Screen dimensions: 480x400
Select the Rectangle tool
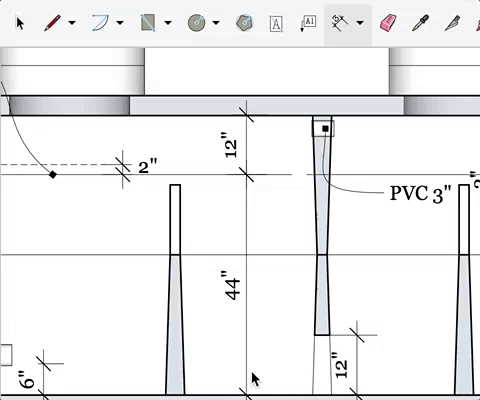coord(148,23)
